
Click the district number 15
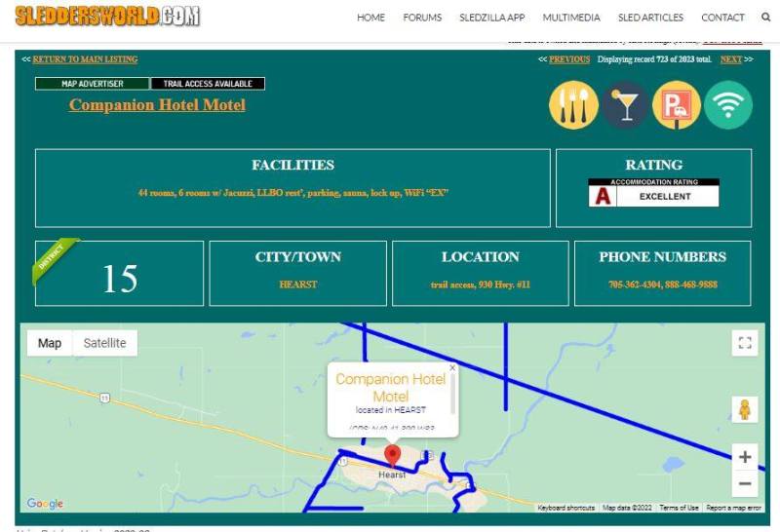pyautogui.click(x=120, y=279)
